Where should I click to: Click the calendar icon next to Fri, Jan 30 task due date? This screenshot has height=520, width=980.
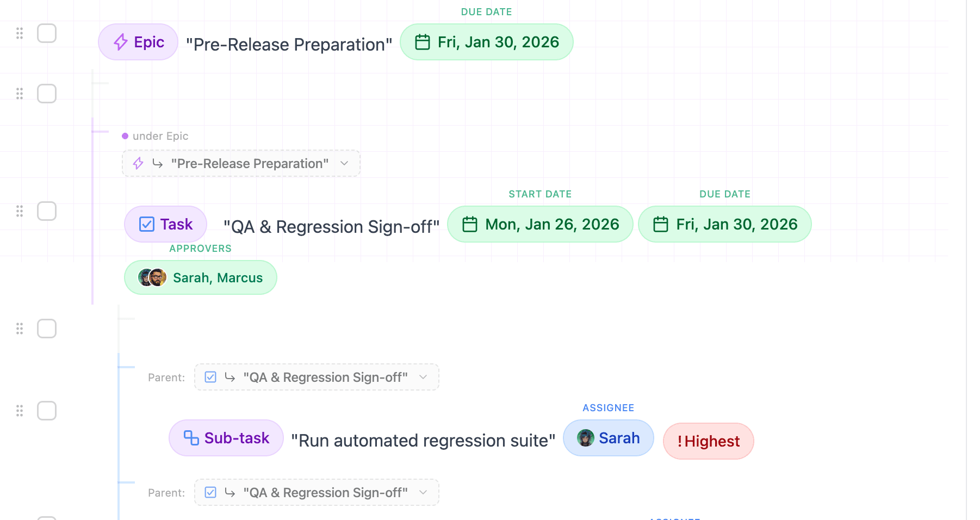pos(660,224)
